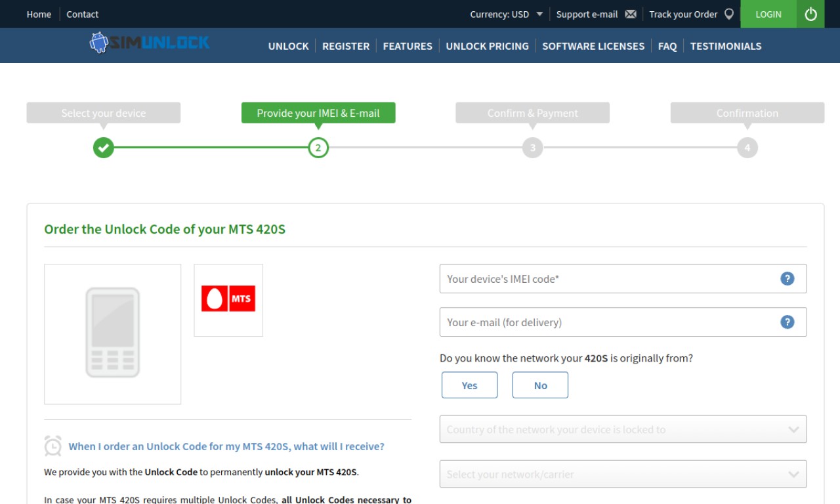Click the help icon in the IMEI code field

787,278
